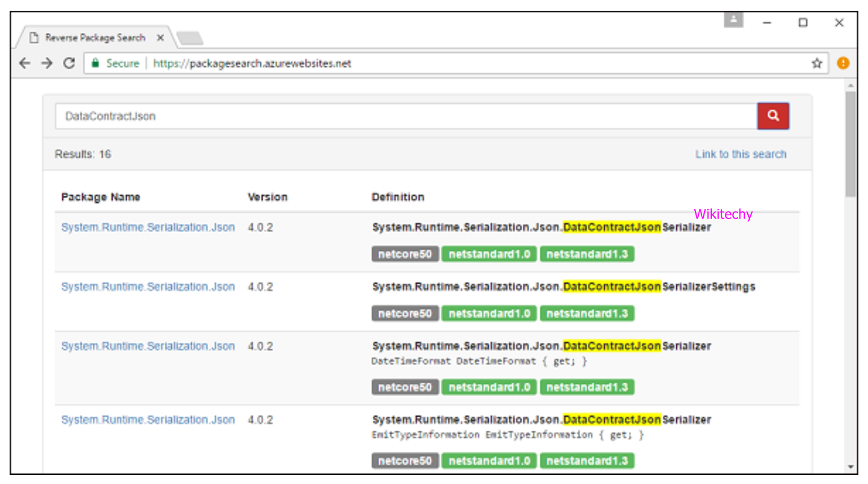Click version 4.0.2 in first result row
868x484 pixels.
[x=260, y=227]
